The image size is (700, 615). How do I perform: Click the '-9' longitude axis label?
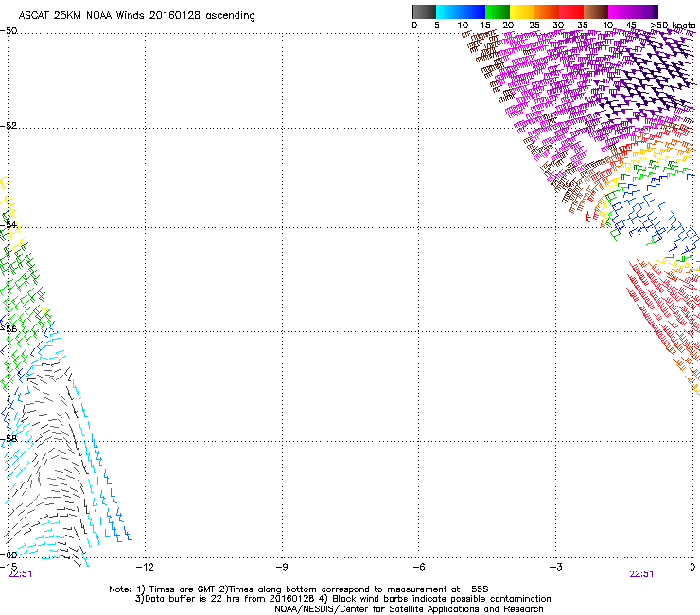[x=282, y=567]
